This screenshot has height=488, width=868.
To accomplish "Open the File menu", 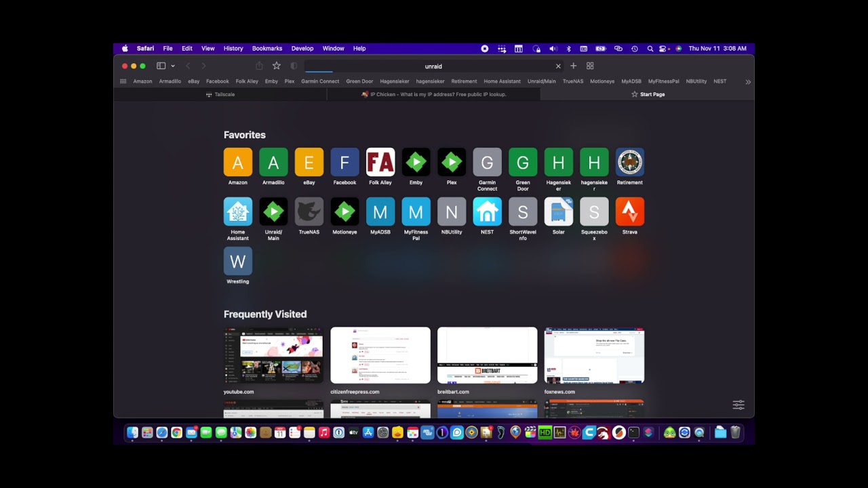I will [x=167, y=49].
